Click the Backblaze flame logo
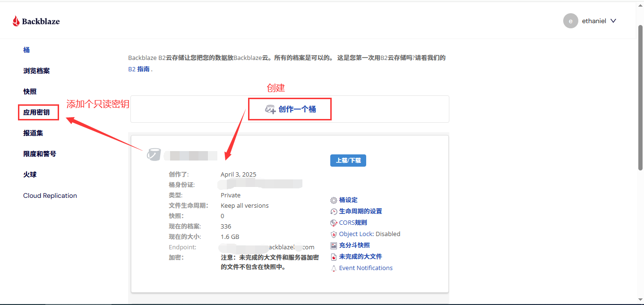 click(17, 21)
